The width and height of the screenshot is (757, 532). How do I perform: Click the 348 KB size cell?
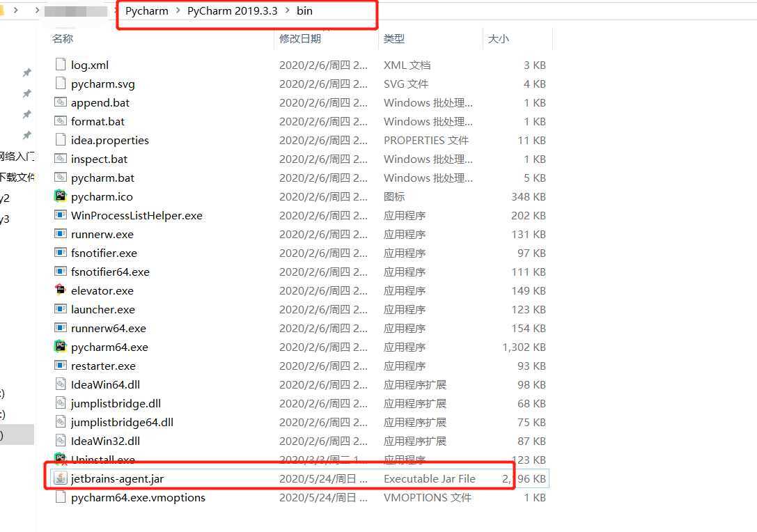click(x=529, y=196)
